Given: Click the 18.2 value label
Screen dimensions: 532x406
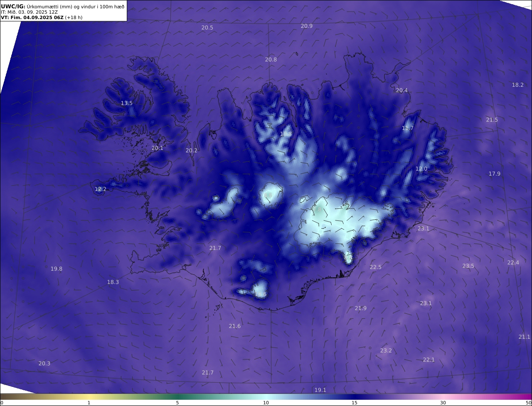Looking at the screenshot, I should point(518,85).
